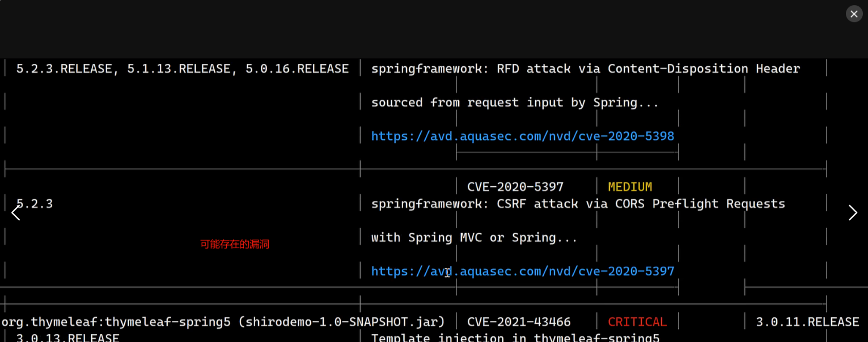The width and height of the screenshot is (868, 342).
Task: Close the image lightbox viewer
Action: (x=854, y=14)
